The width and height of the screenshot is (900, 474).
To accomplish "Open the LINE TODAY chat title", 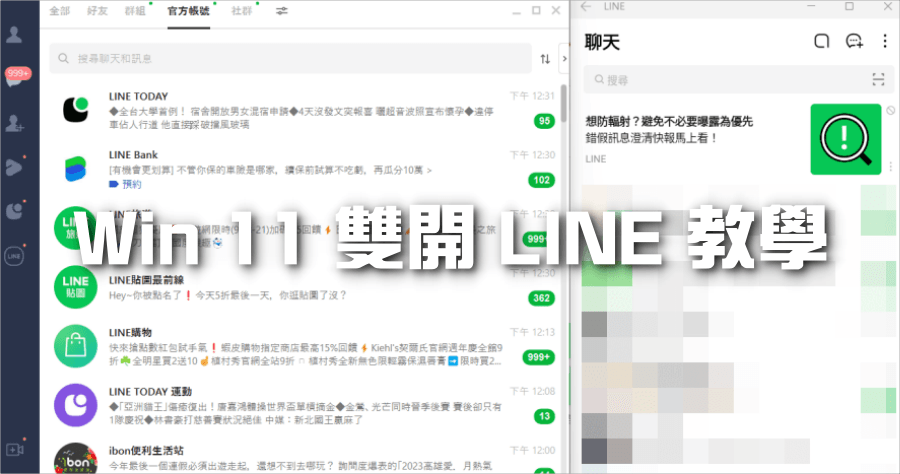I will click(x=138, y=96).
